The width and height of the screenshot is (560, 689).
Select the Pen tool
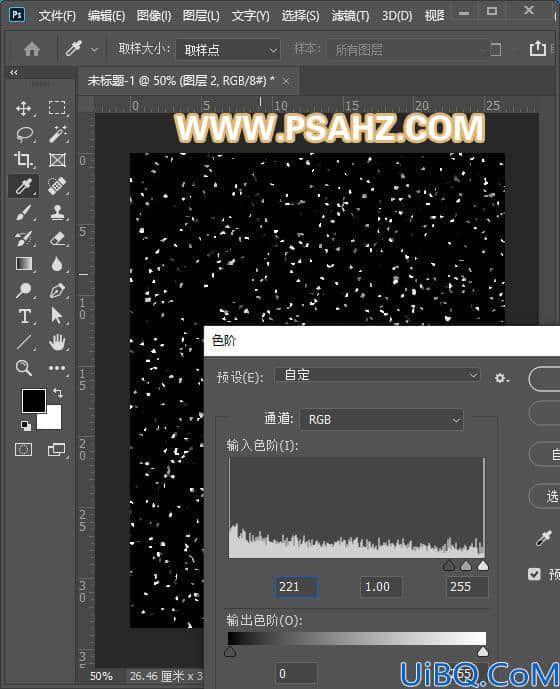58,290
